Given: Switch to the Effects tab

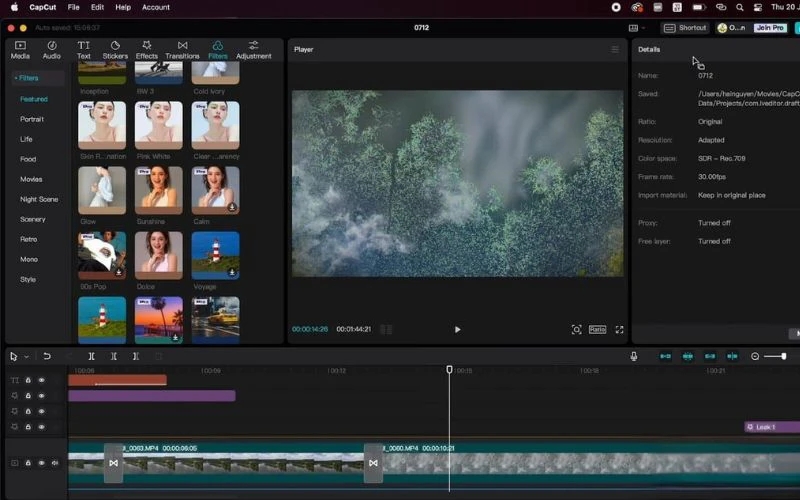Looking at the screenshot, I should tap(147, 50).
